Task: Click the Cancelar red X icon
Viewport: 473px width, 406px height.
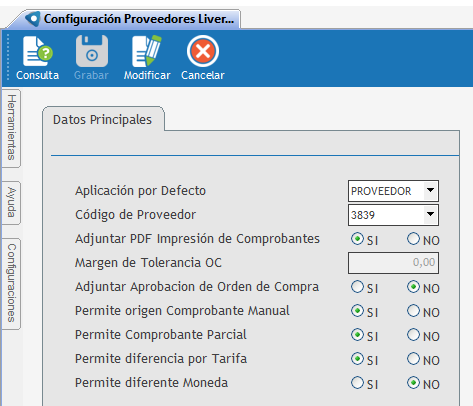Action: [x=203, y=51]
